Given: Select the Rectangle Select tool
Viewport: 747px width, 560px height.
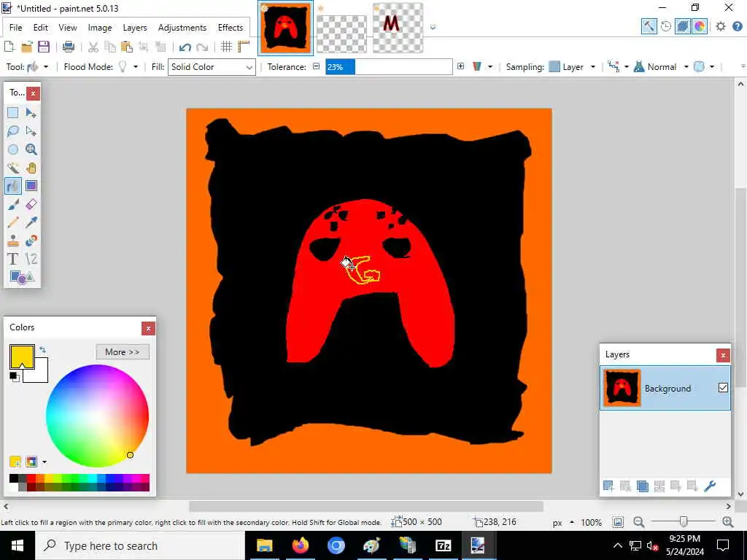Looking at the screenshot, I should tap(13, 113).
